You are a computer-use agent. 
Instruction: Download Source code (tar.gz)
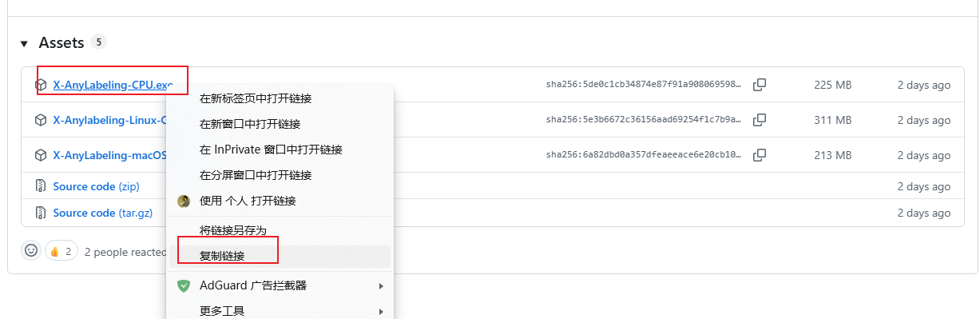click(x=103, y=213)
